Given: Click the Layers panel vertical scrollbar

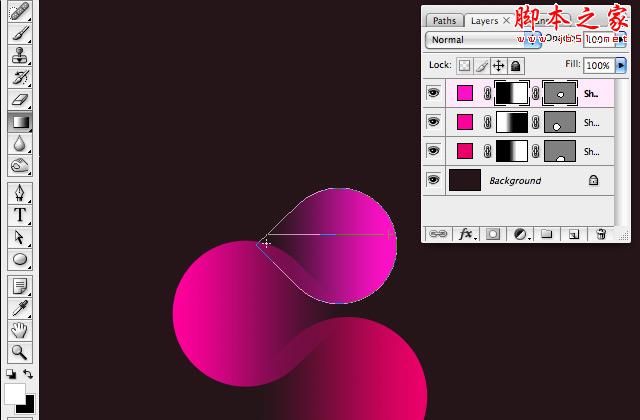Looking at the screenshot, I should [x=620, y=152].
